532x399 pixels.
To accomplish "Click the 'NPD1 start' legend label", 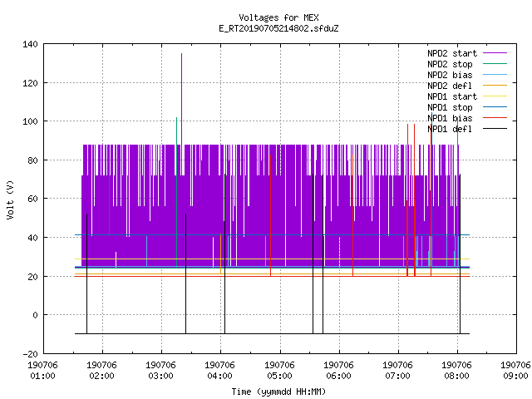I will click(x=452, y=96).
